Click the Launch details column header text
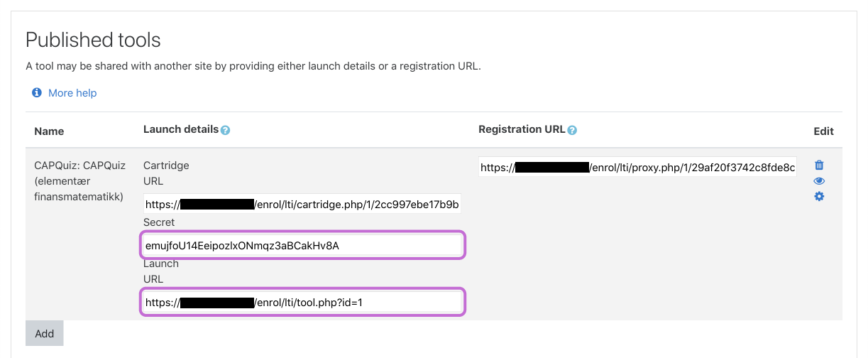This screenshot has height=358, width=868. click(x=181, y=129)
